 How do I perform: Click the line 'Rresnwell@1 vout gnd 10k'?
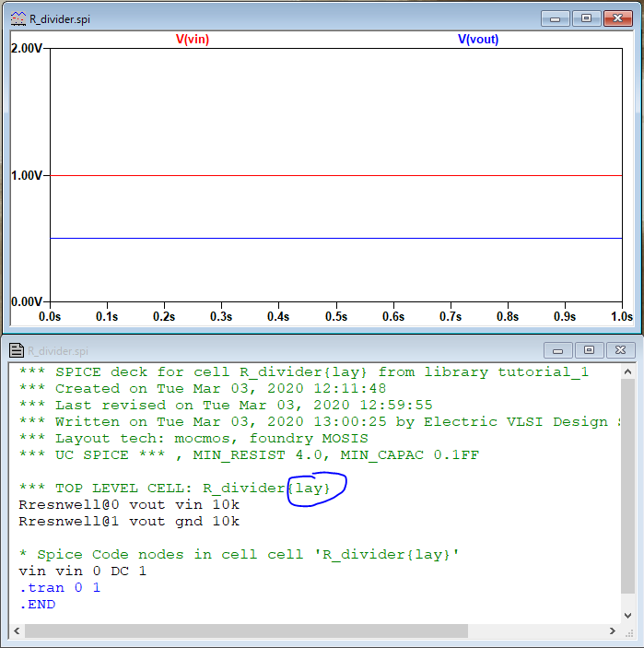(x=129, y=522)
